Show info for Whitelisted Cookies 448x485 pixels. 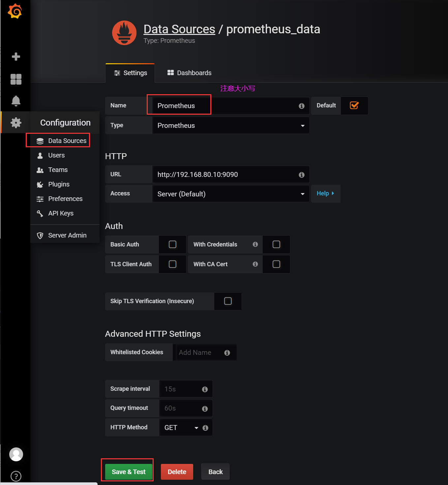pos(227,353)
